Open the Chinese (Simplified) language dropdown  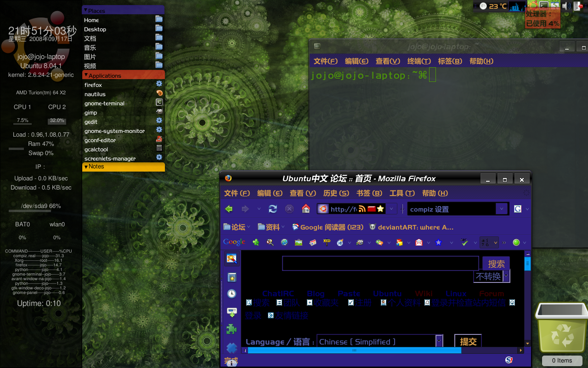439,341
